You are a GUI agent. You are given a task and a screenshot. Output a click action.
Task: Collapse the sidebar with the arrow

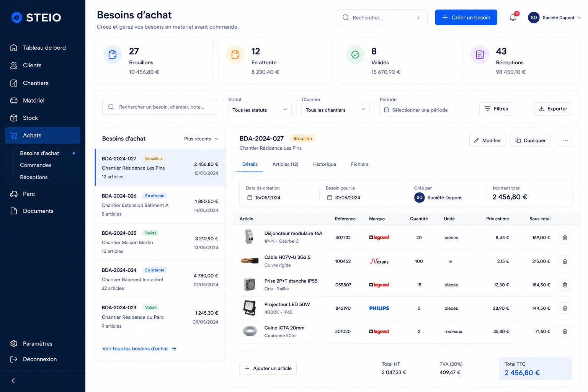click(13, 381)
